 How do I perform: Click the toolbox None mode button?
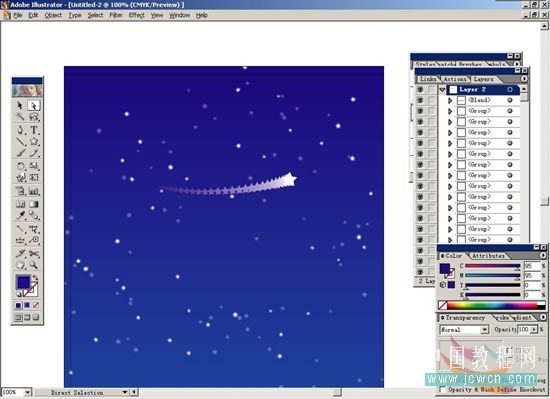[36, 305]
